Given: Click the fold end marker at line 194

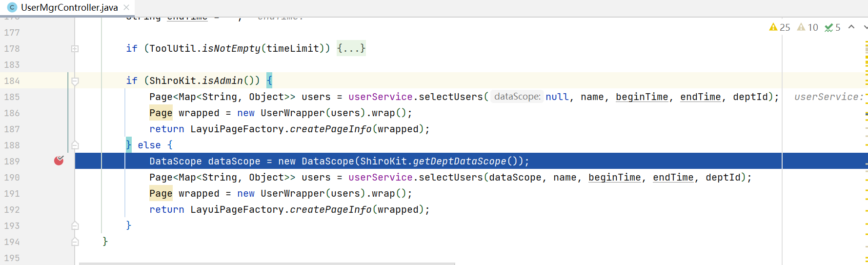Looking at the screenshot, I should pos(75,242).
